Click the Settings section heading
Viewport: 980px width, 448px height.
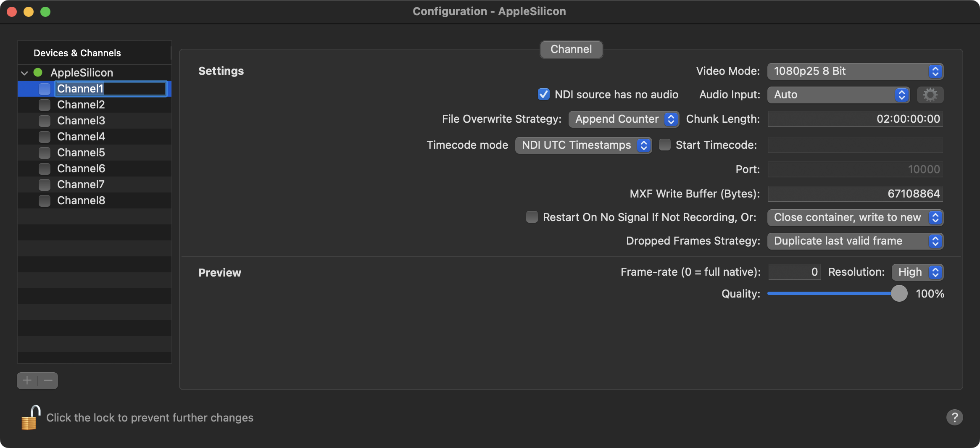(x=221, y=71)
